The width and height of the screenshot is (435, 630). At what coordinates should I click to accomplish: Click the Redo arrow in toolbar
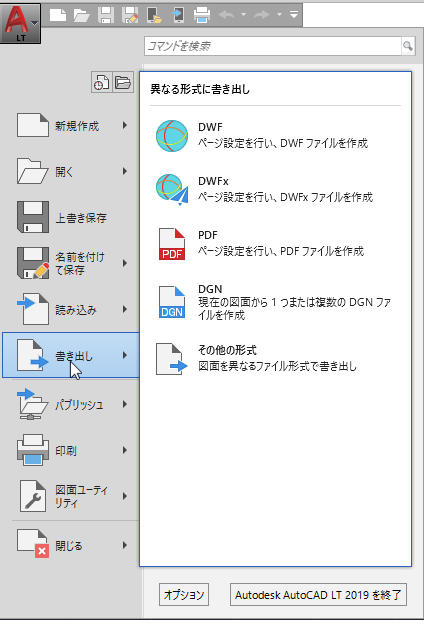tap(262, 15)
